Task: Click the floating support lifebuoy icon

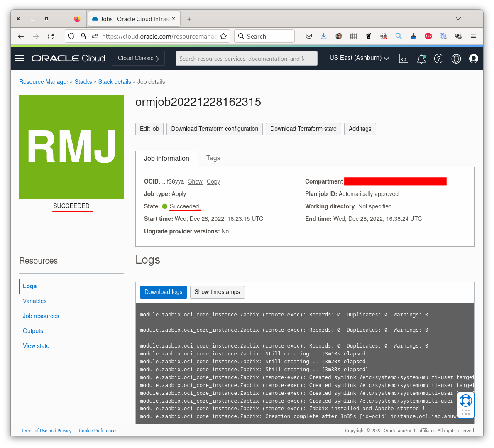Action: (466, 401)
